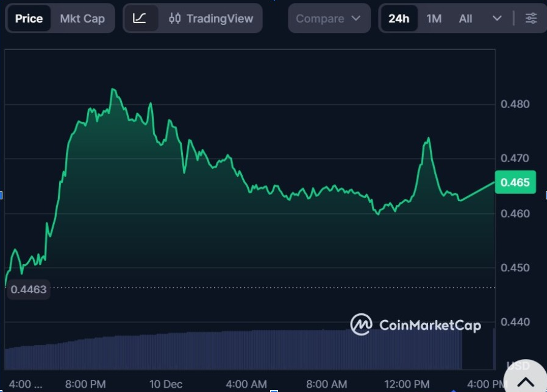
Task: Click the current price label 0.465
Action: tap(515, 182)
